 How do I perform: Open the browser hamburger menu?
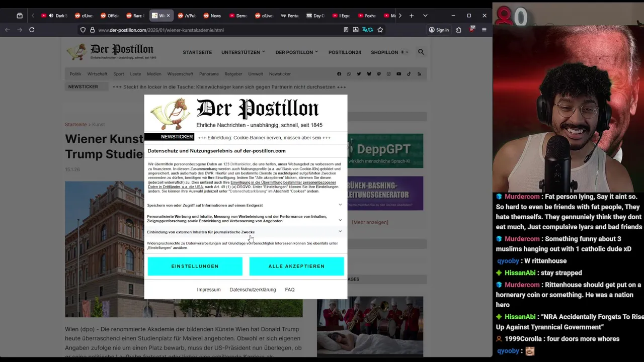tap(484, 30)
